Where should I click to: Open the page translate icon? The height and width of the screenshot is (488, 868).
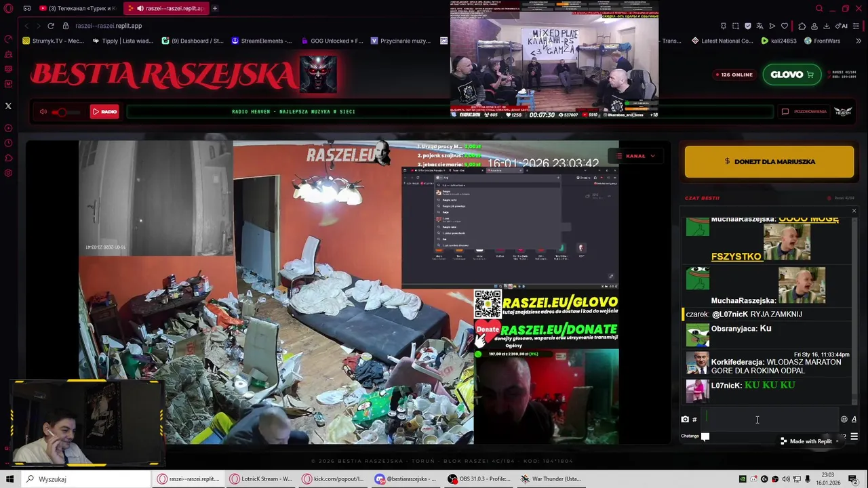point(760,26)
